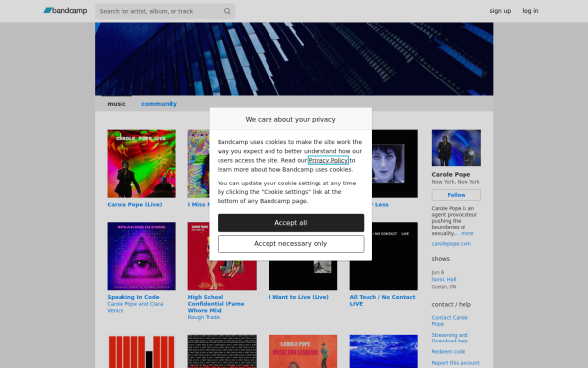Open the Privacy Policy link
The image size is (588, 368).
[x=327, y=160]
